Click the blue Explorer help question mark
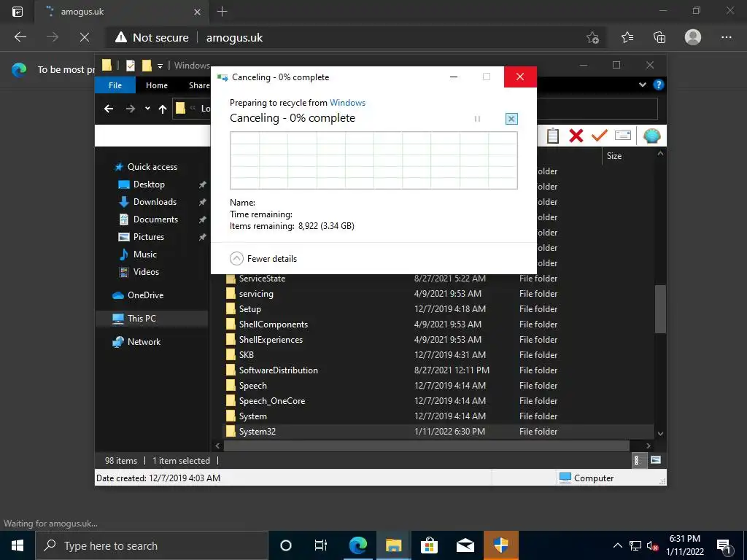Screen dimensions: 747x560 point(659,85)
